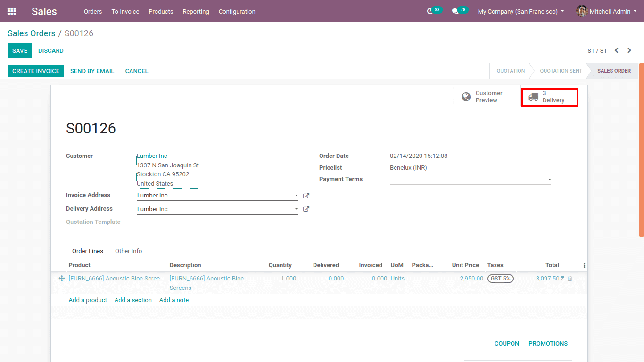Open the 3 Delivery truck button
Image resolution: width=644 pixels, height=362 pixels.
click(549, 97)
